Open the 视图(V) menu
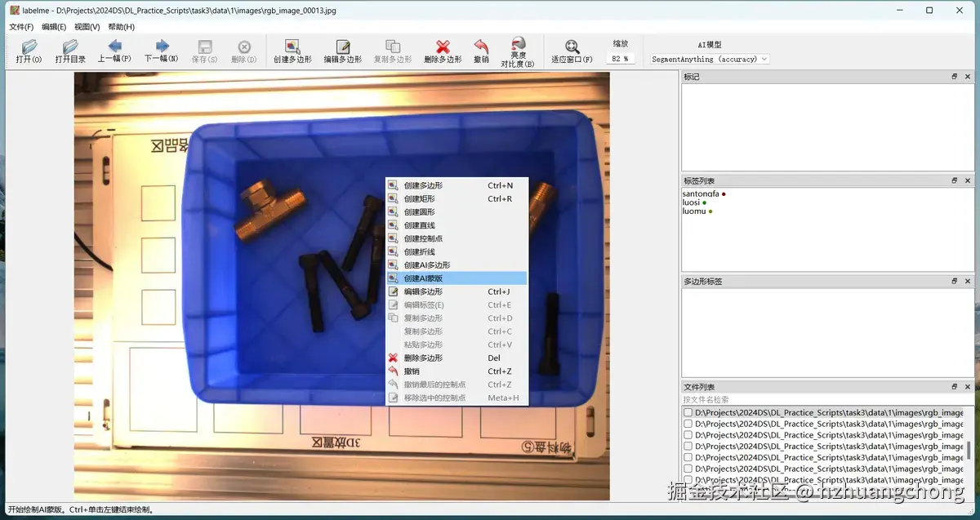This screenshot has width=980, height=520. 87,27
